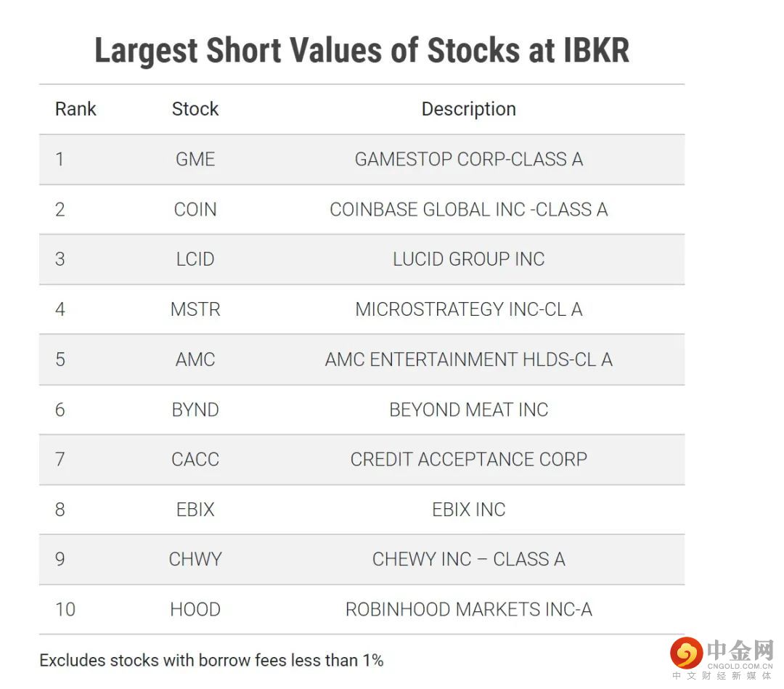784x689 pixels.
Task: Select the EBIX ticker in Stock column
Action: [195, 510]
